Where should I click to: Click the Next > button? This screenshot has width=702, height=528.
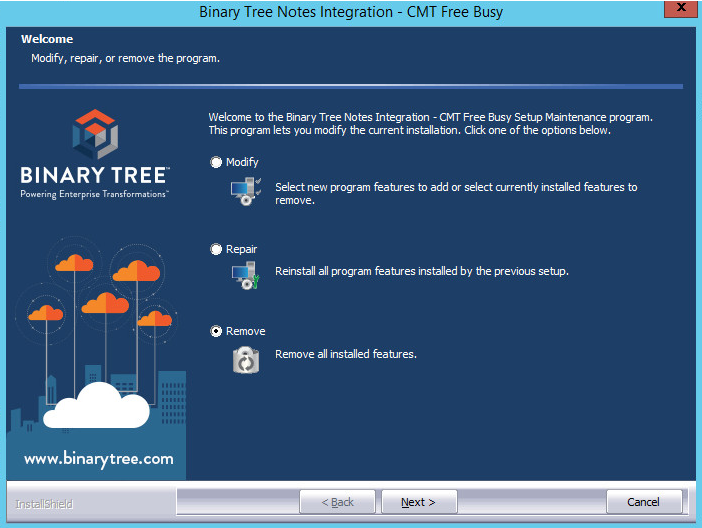pos(419,502)
